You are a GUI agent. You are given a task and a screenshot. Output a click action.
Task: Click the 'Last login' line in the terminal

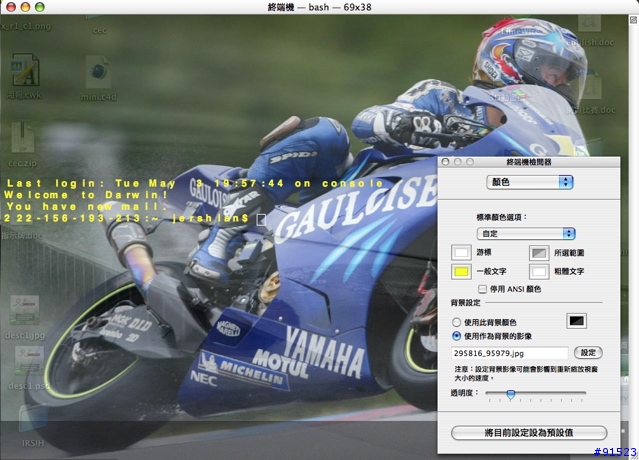pos(194,183)
